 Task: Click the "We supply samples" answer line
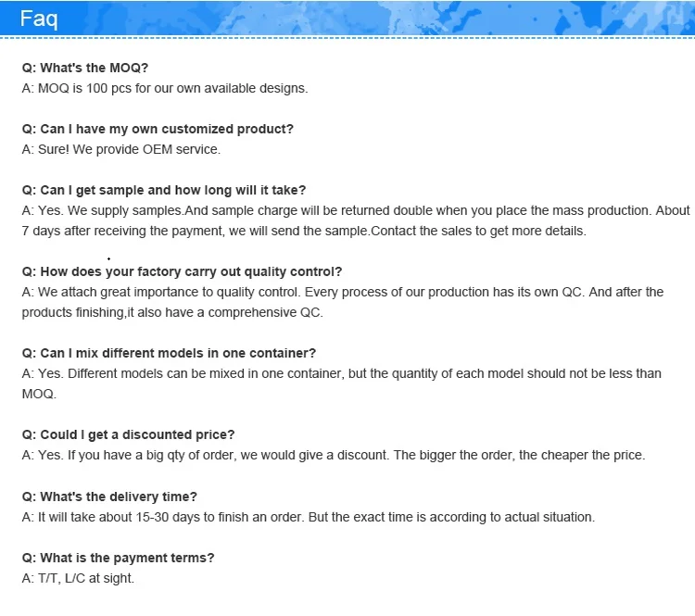pyautogui.click(x=356, y=210)
